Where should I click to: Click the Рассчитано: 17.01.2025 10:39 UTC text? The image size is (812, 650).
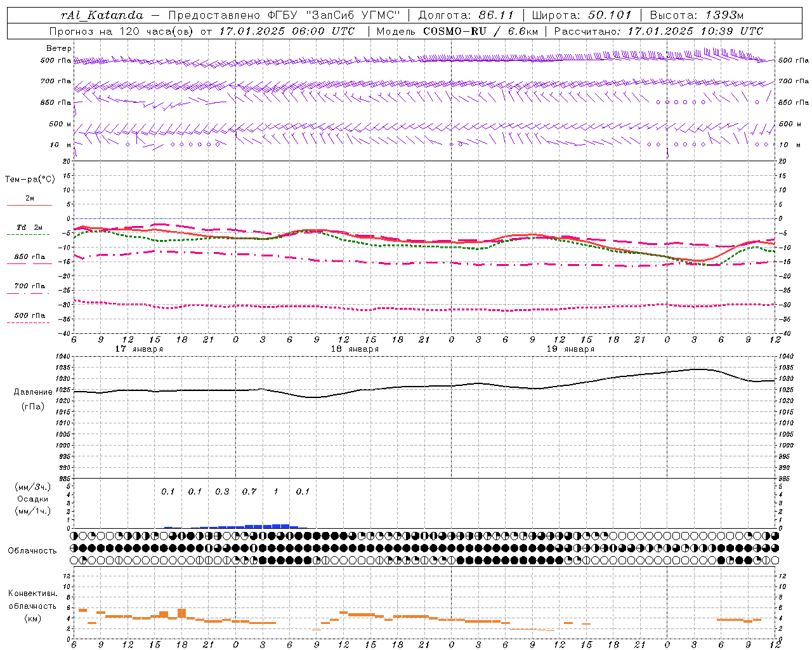click(x=658, y=31)
